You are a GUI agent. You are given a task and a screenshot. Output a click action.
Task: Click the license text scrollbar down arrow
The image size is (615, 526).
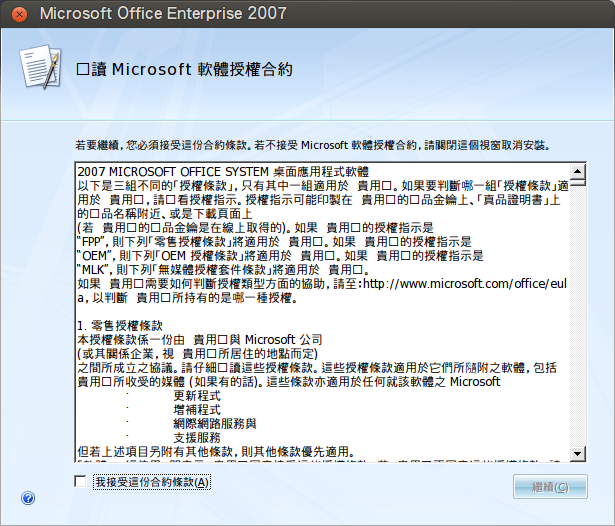pyautogui.click(x=577, y=454)
